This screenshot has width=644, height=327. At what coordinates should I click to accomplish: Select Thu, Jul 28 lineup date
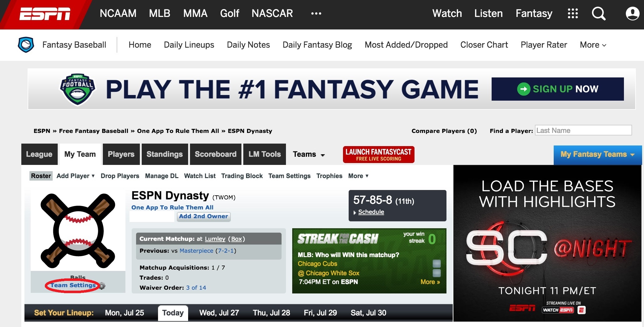point(272,313)
